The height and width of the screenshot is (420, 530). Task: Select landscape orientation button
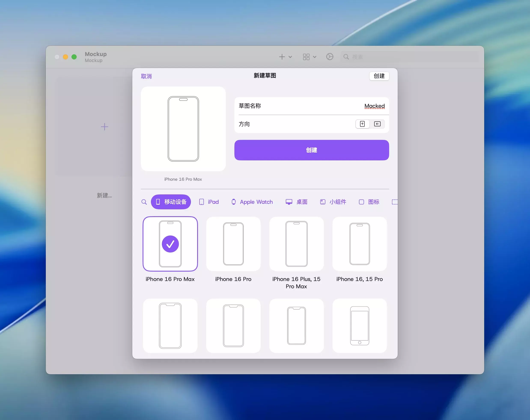coord(377,124)
